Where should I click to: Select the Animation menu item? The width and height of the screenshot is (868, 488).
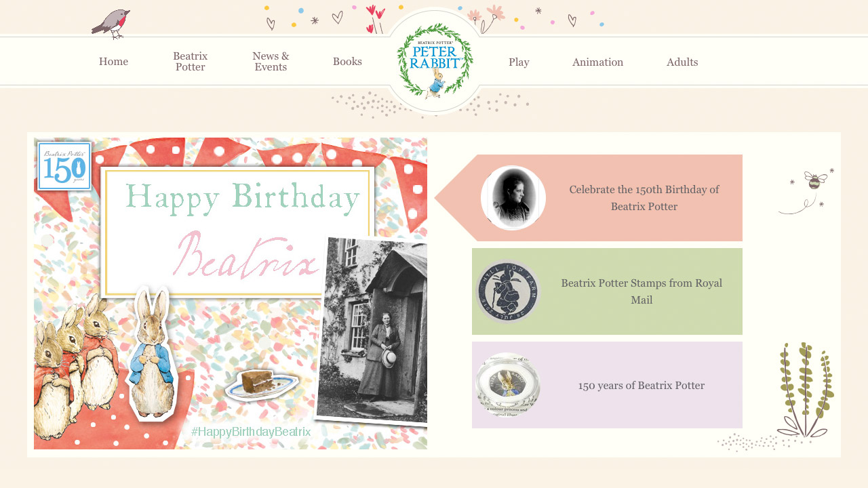point(597,62)
